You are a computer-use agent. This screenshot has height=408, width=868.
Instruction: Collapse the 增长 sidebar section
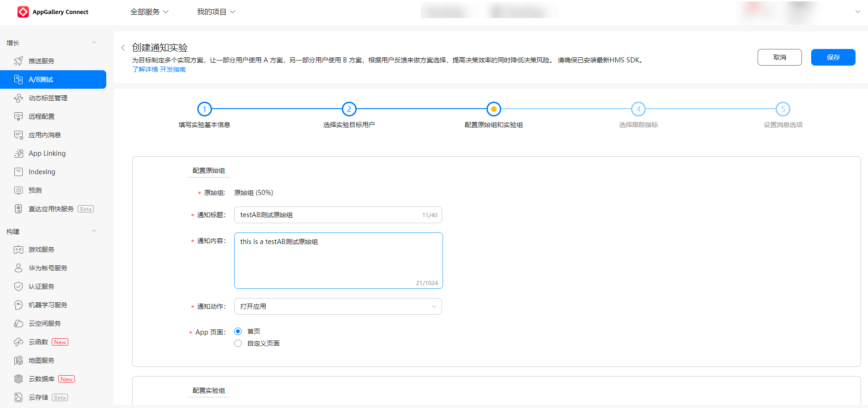coord(94,43)
